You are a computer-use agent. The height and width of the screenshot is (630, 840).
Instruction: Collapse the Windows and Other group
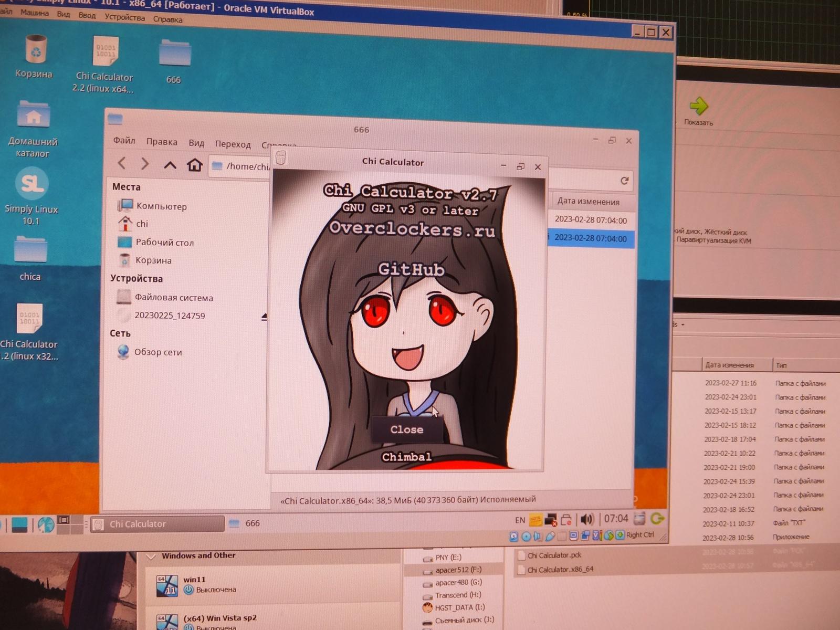(x=151, y=556)
